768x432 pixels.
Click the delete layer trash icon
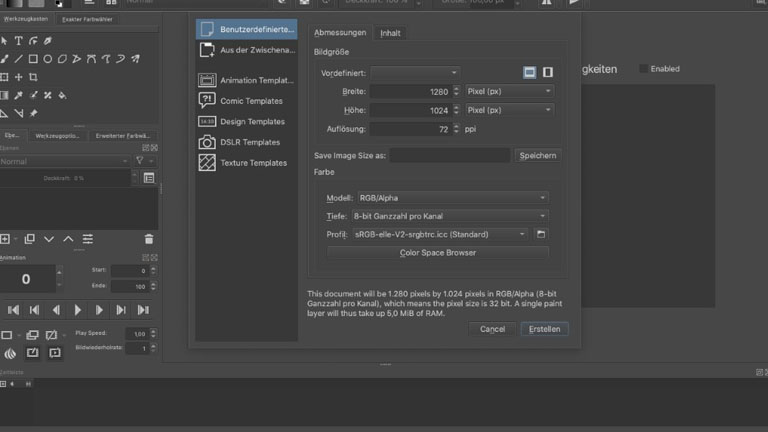coord(149,239)
